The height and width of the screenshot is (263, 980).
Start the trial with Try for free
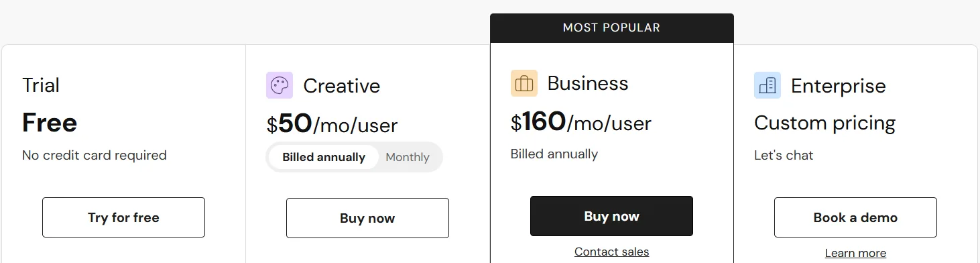[x=123, y=217]
